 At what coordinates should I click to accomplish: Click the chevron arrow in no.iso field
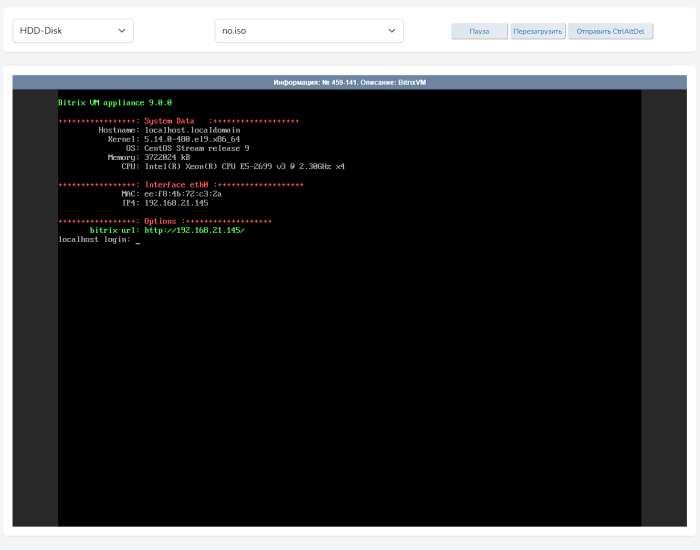tap(392, 31)
